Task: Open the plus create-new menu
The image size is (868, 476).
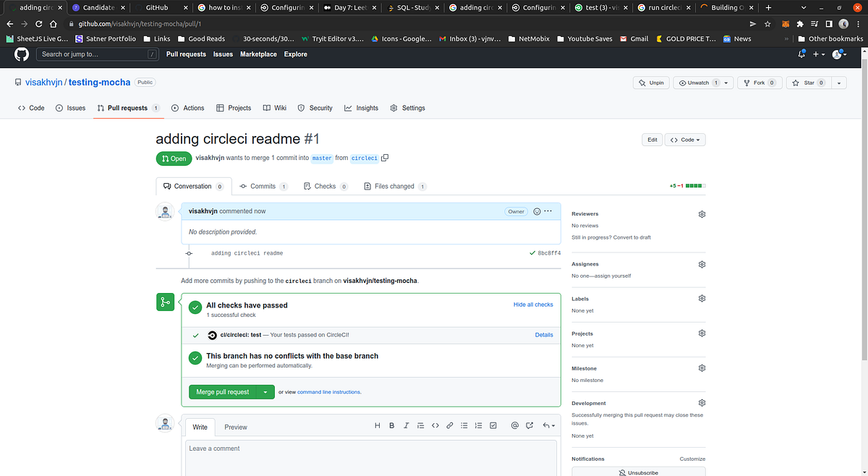Action: point(819,54)
